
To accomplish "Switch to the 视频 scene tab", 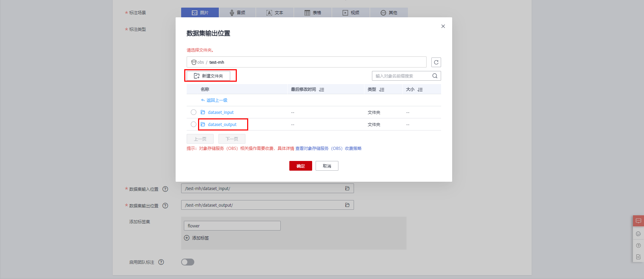I will (351, 12).
